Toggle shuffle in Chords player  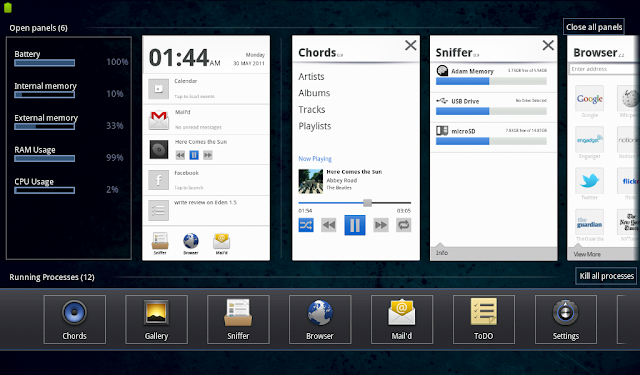[306, 225]
